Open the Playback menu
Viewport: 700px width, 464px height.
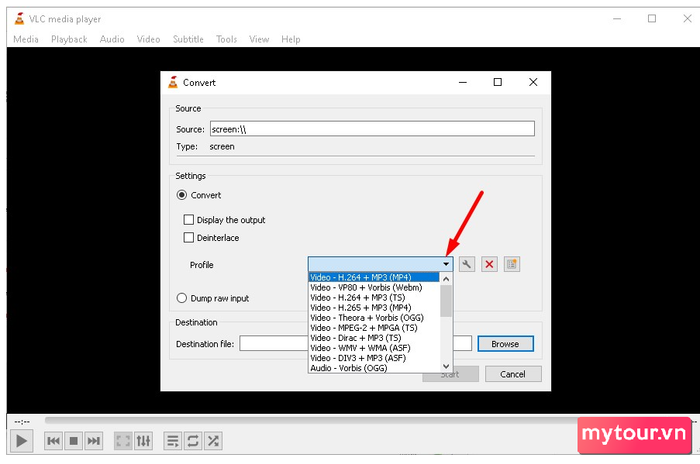(x=69, y=39)
